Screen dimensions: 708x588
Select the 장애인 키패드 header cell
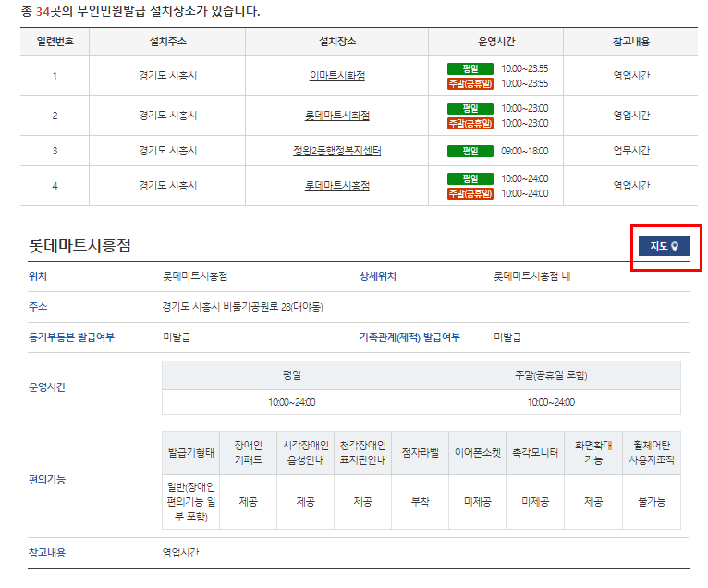[x=248, y=453]
